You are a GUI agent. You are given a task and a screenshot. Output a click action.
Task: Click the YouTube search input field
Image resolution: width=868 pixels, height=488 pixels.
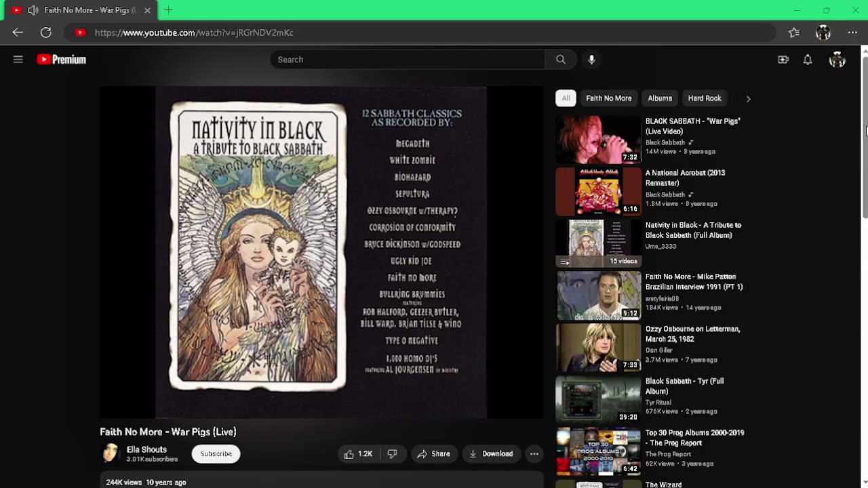(x=408, y=60)
